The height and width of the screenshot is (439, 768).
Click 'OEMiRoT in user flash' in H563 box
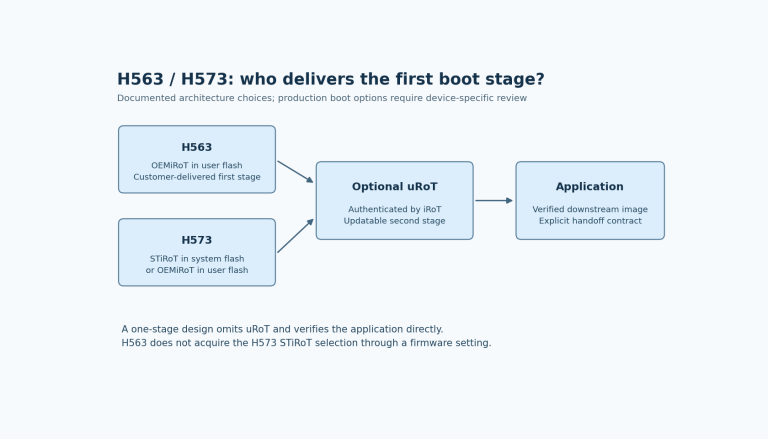196,166
